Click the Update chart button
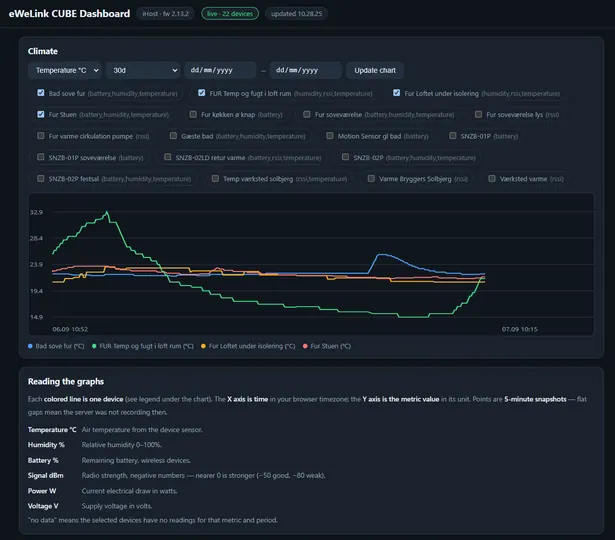Viewport: 615px width, 540px height. tap(375, 70)
